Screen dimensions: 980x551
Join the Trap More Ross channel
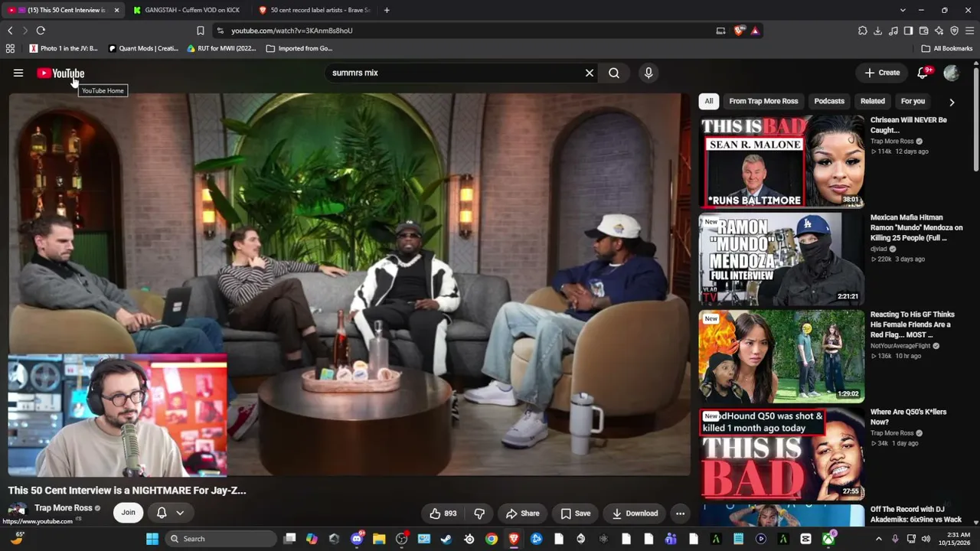tap(128, 513)
